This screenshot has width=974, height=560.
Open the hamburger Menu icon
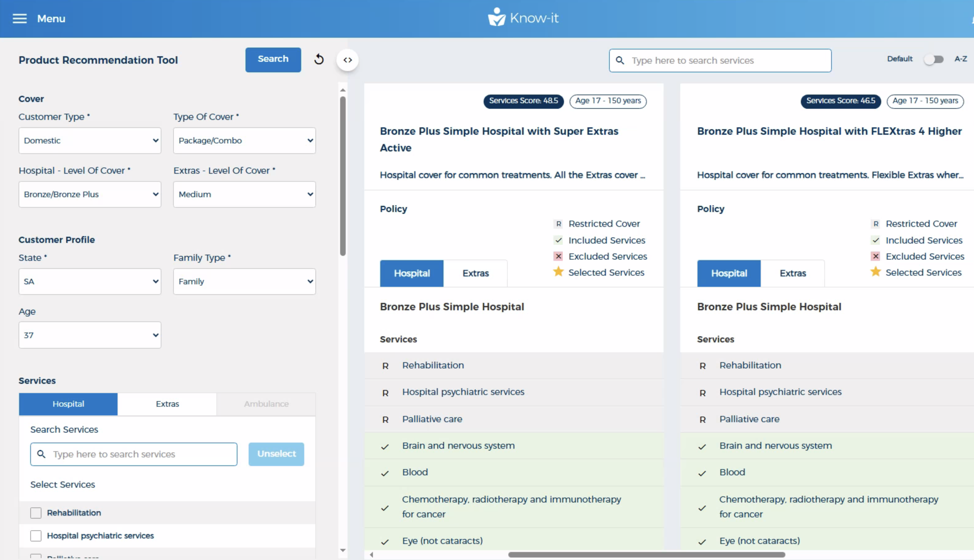pyautogui.click(x=19, y=19)
